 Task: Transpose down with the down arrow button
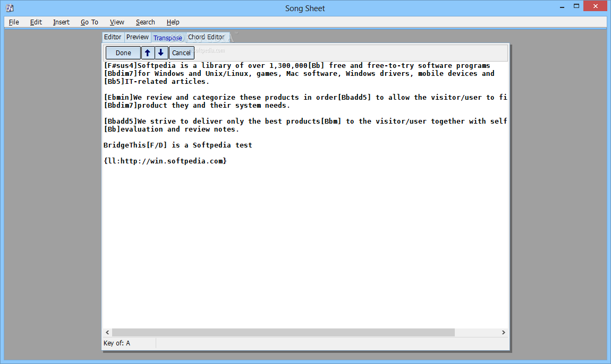161,53
